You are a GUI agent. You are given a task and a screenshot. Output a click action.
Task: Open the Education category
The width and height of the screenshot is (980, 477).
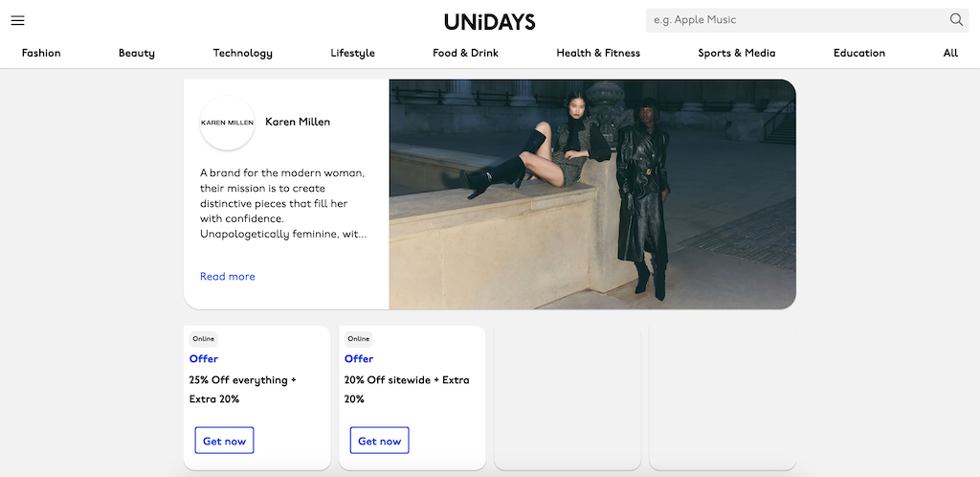click(x=859, y=53)
